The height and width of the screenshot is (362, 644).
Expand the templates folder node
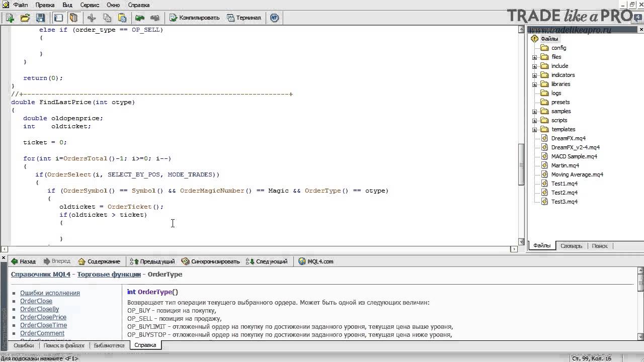(534, 130)
